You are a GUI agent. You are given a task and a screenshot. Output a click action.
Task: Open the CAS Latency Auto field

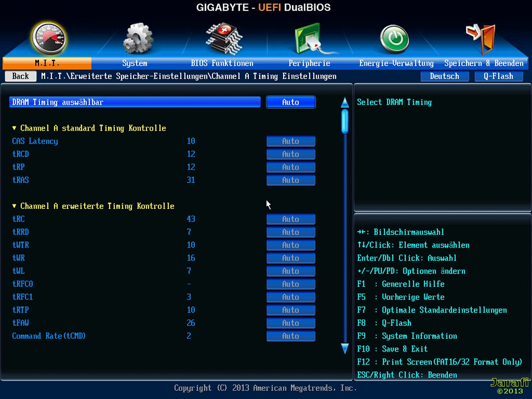(x=291, y=141)
